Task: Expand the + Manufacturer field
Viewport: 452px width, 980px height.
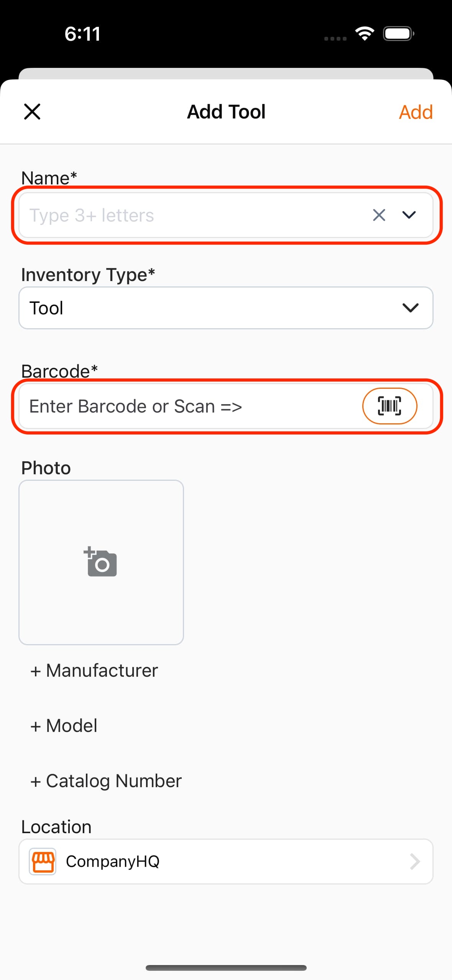Action: point(94,671)
